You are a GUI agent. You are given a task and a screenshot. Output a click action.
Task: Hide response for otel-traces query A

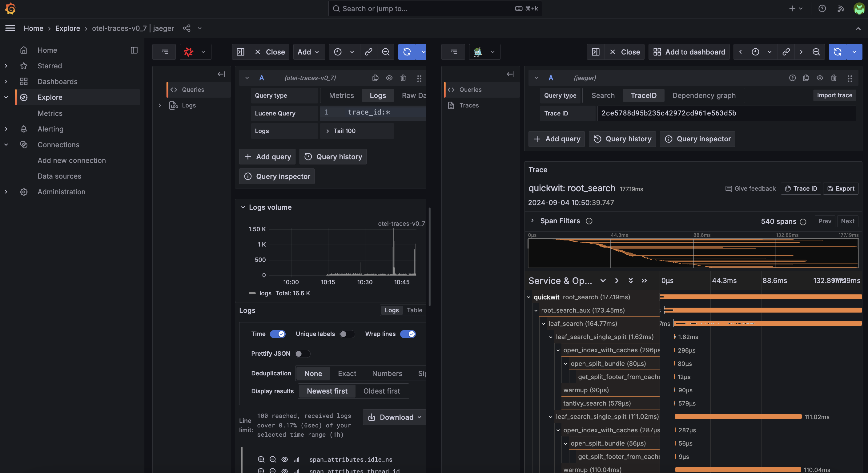coord(389,78)
